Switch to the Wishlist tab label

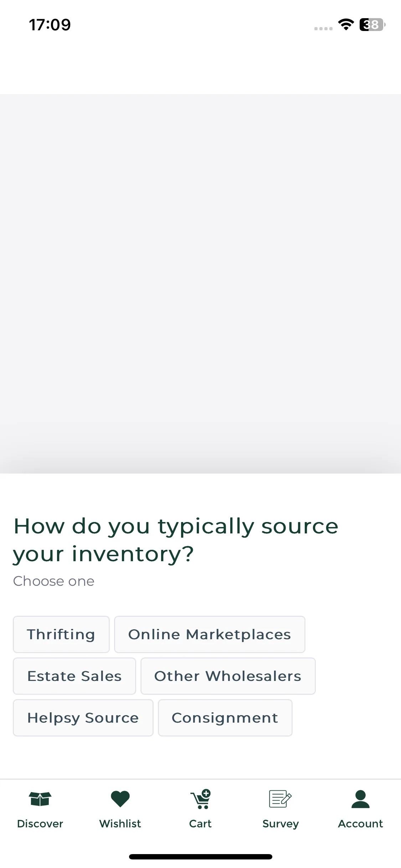click(120, 824)
